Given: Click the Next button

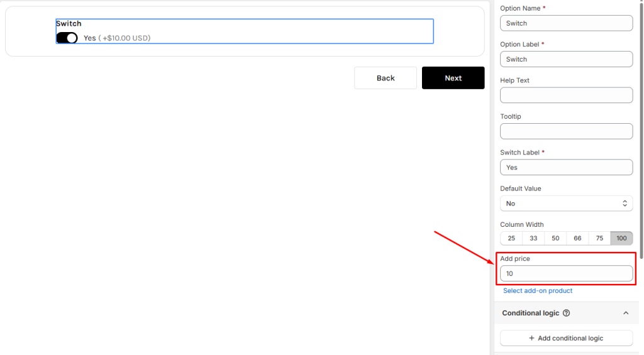Looking at the screenshot, I should (x=453, y=78).
